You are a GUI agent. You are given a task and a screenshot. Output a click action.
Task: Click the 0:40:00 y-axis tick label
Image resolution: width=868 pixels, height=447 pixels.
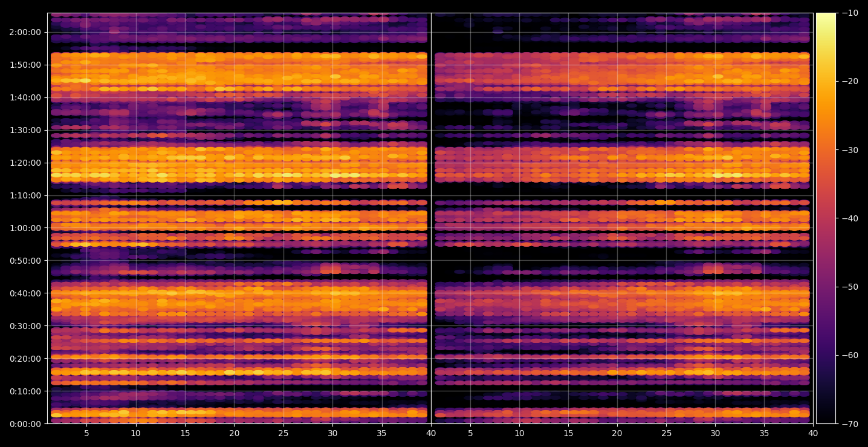24,293
